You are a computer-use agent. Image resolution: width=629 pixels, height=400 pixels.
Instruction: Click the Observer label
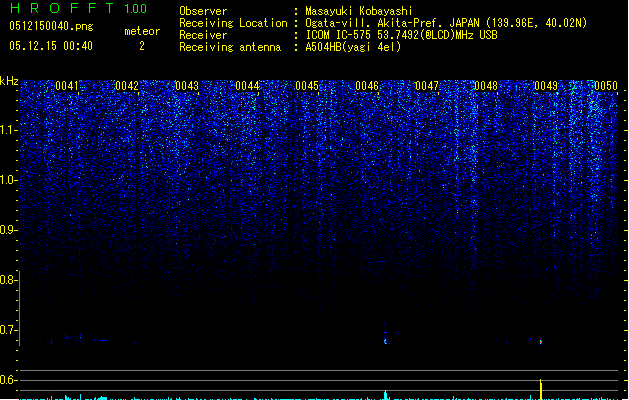[x=203, y=11]
